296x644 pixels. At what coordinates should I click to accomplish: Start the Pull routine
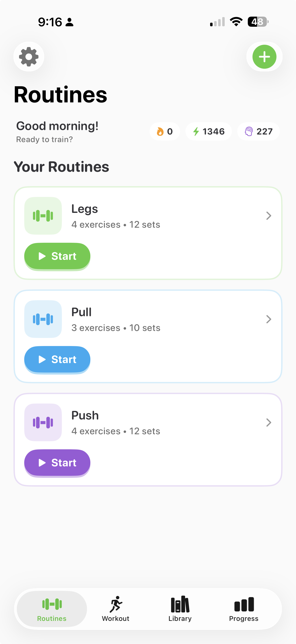57,359
